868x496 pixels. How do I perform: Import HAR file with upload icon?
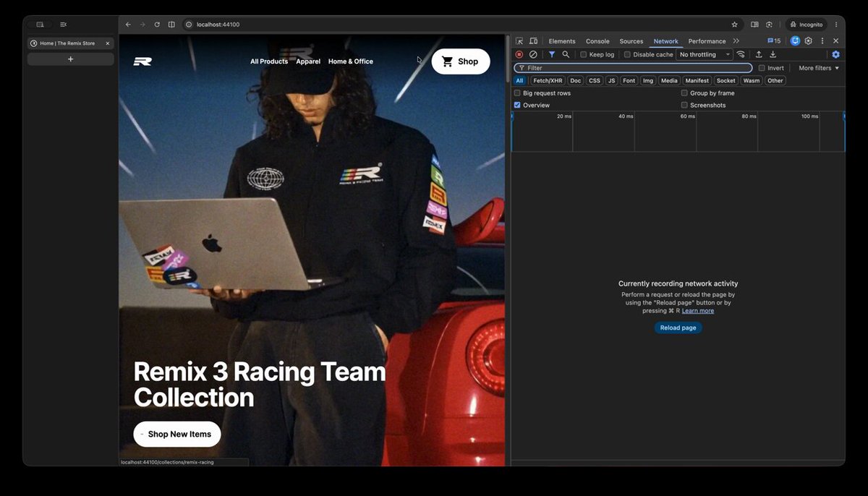759,54
